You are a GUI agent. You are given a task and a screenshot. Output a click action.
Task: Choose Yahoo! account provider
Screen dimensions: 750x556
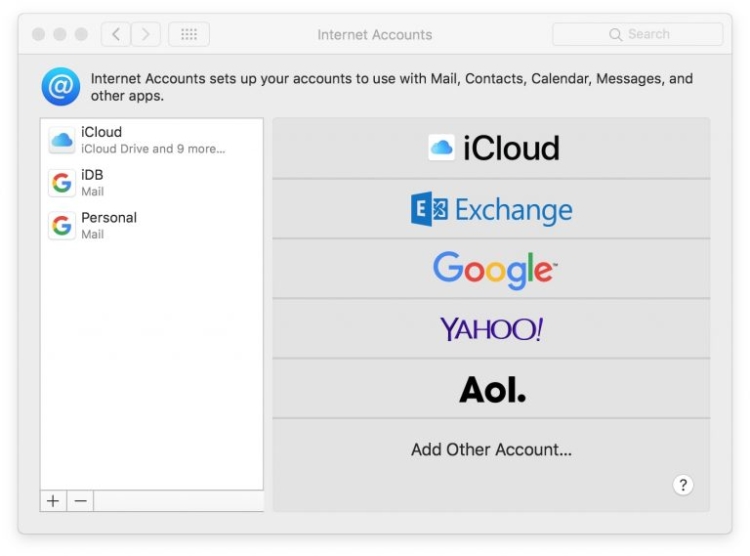pos(491,329)
